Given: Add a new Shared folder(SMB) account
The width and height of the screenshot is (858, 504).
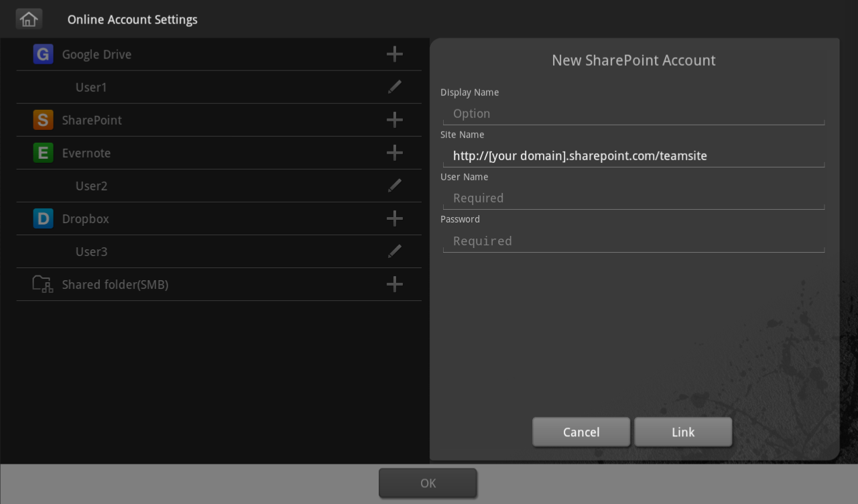Looking at the screenshot, I should click(395, 284).
